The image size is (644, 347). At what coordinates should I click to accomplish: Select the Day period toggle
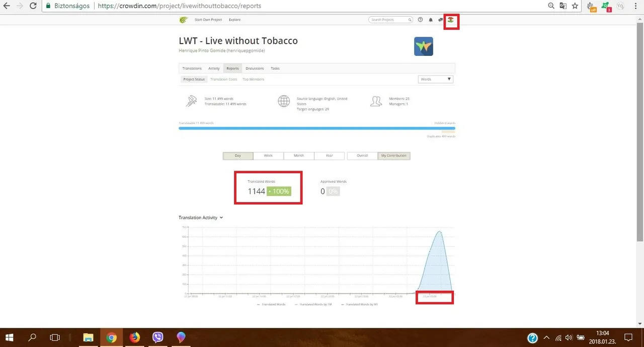[x=238, y=156]
